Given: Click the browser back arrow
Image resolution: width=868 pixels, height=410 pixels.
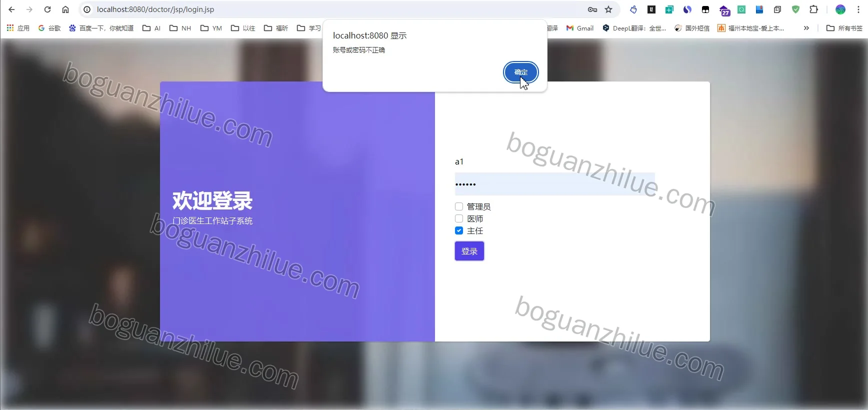Looking at the screenshot, I should (11, 9).
